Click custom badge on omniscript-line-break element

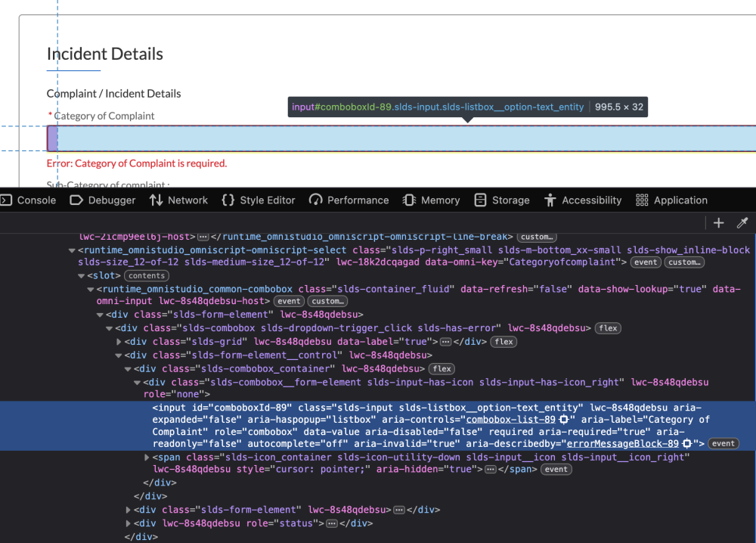click(537, 237)
